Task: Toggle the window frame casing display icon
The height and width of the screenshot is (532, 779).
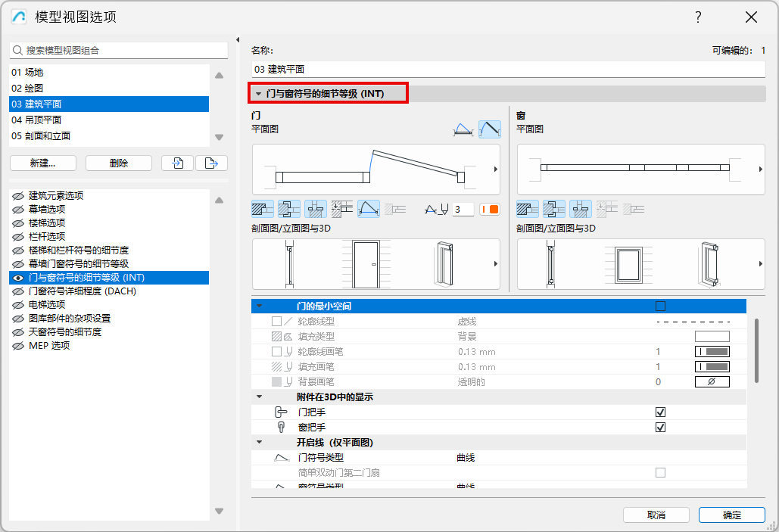Action: [x=554, y=209]
